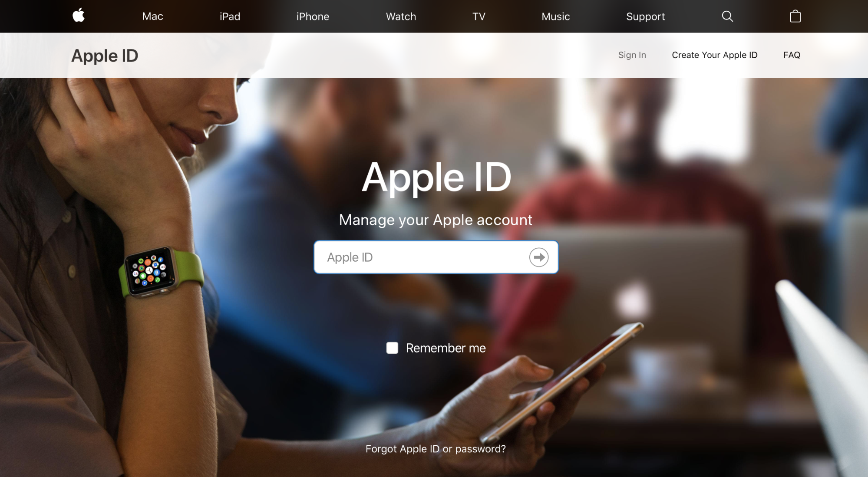The height and width of the screenshot is (477, 868).
Task: Click the Apple logo icon
Action: pos(78,16)
